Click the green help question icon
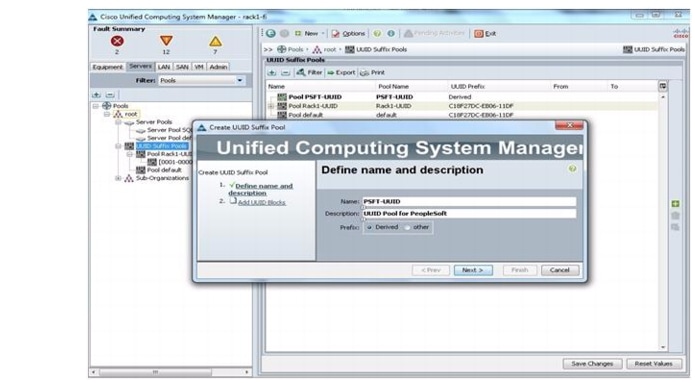695x383 pixels. tap(377, 33)
